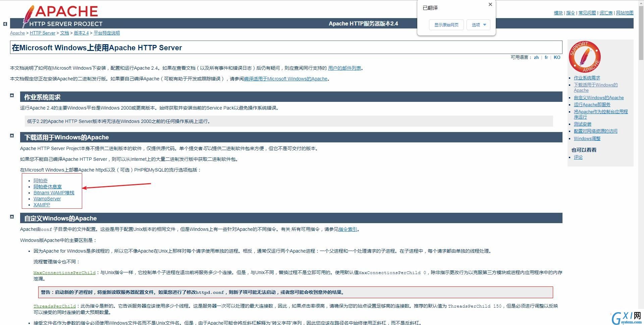
Task: Jump to 作业系统需求 in sidebar
Action: pyautogui.click(x=587, y=78)
